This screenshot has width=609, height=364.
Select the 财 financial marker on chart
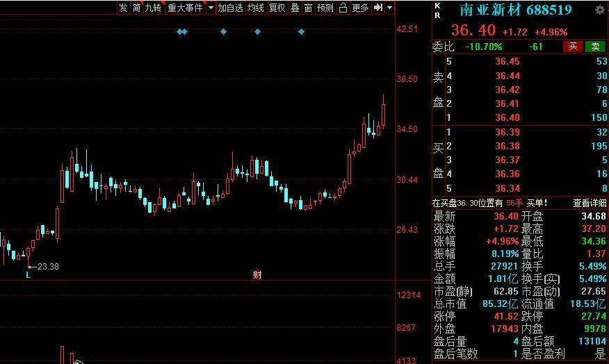pyautogui.click(x=257, y=275)
